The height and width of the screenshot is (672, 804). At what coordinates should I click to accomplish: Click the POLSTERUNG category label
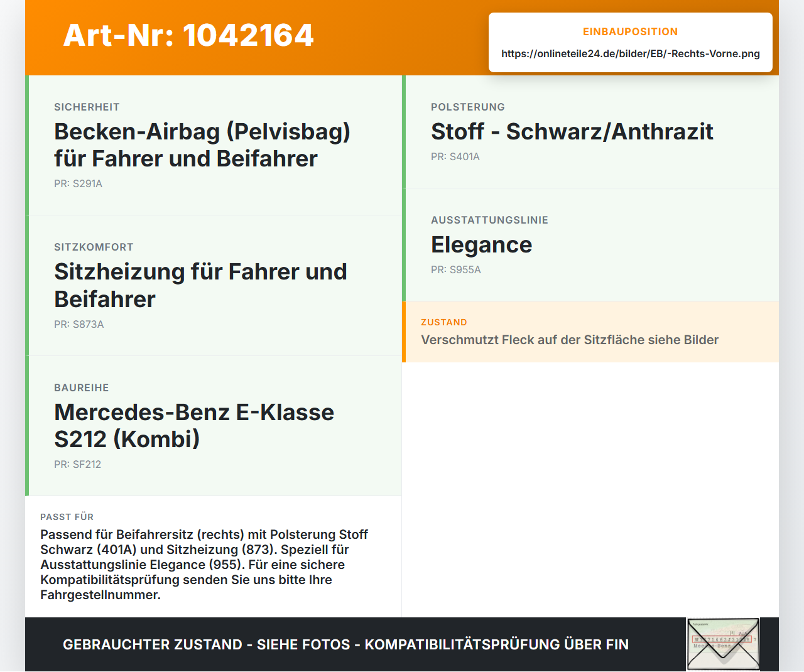coord(468,107)
